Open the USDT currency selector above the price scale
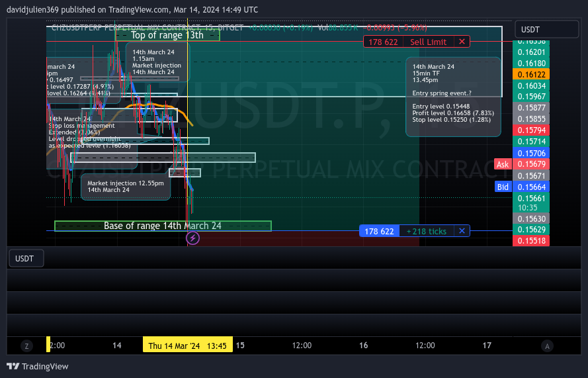The width and height of the screenshot is (588, 378). [x=547, y=29]
